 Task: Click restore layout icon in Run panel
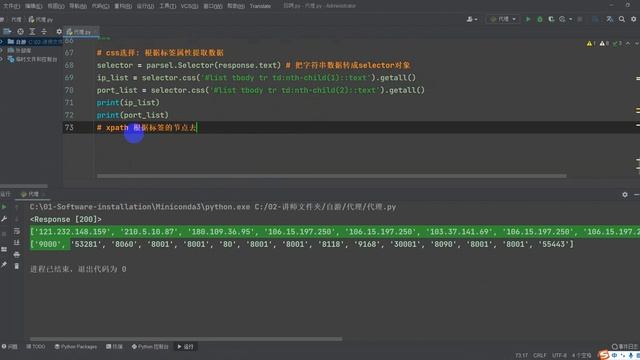click(x=4, y=249)
